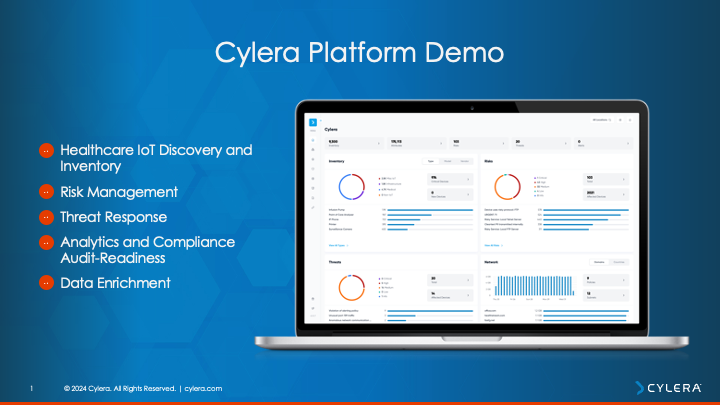720x405 pixels.
Task: Click the orange bullet beside Healthcare IoT Discovery
Action: [x=46, y=150]
